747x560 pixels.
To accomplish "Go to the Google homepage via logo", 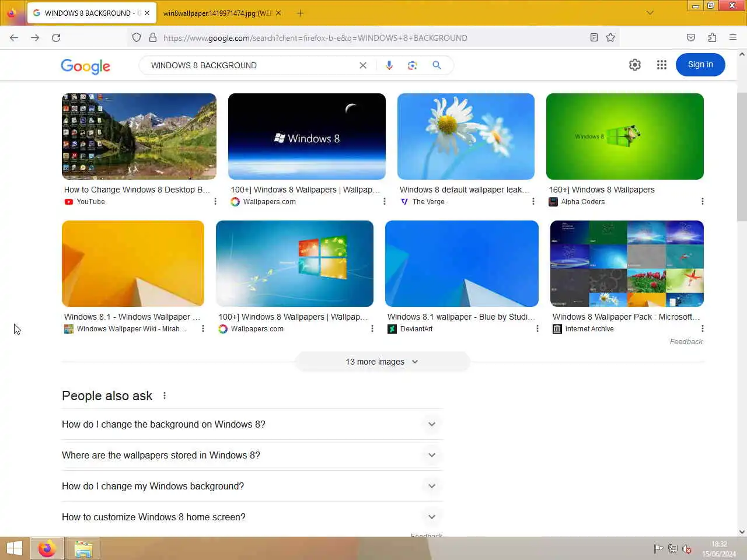I will (x=85, y=66).
